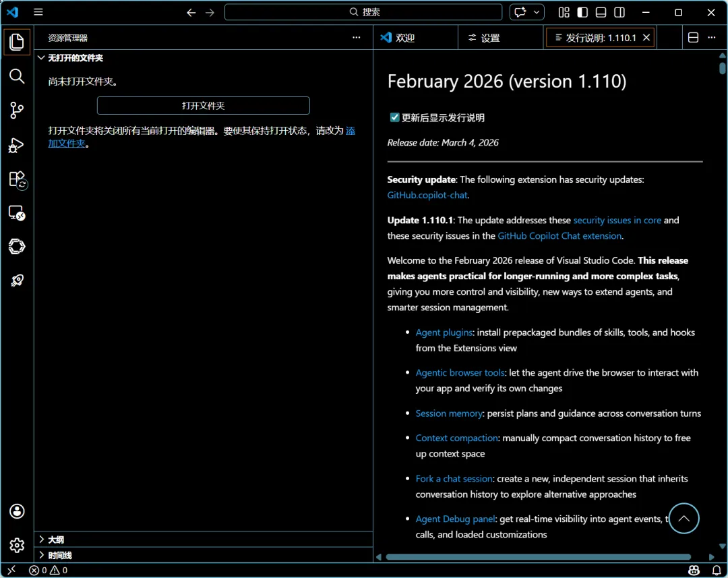Screen dimensions: 728x578
Task: Open remote window indicator in status bar
Action: 11,570
